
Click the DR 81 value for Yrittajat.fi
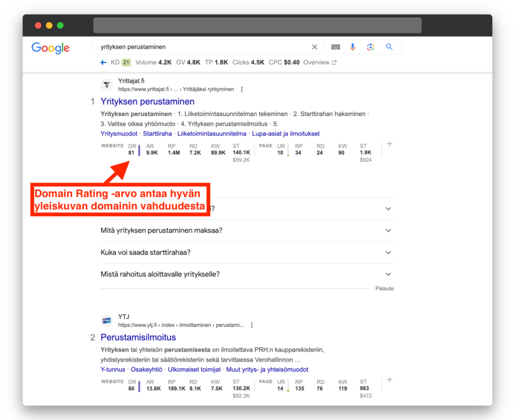pos(131,153)
